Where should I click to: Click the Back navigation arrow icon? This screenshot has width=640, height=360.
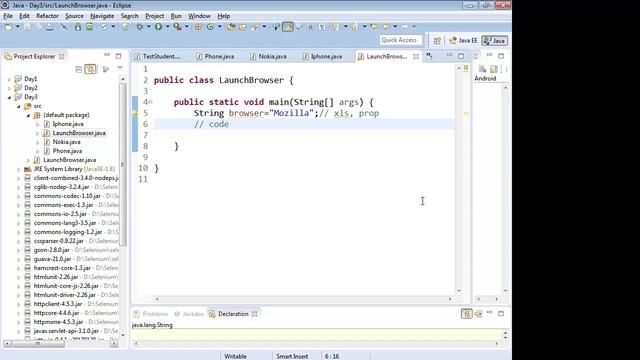386,27
